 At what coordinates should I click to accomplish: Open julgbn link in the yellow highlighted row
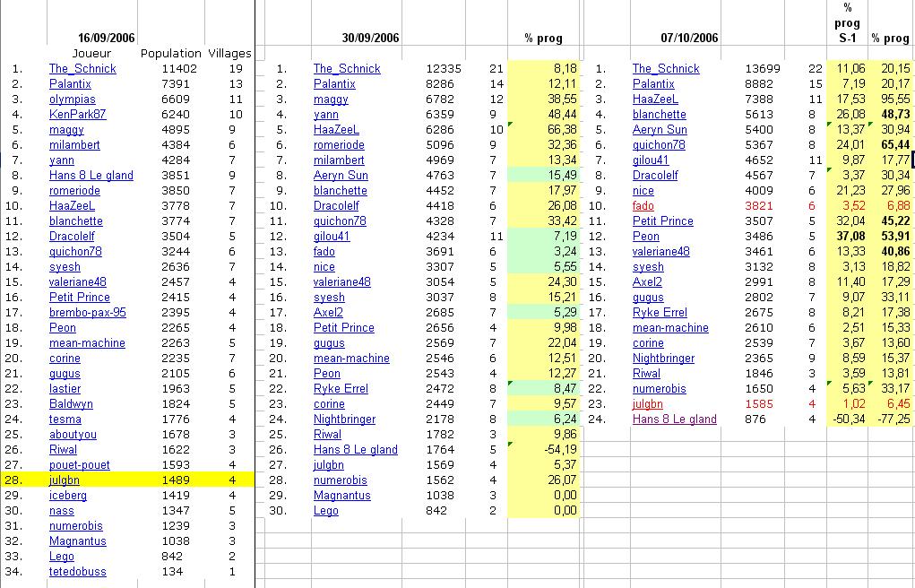coord(65,480)
